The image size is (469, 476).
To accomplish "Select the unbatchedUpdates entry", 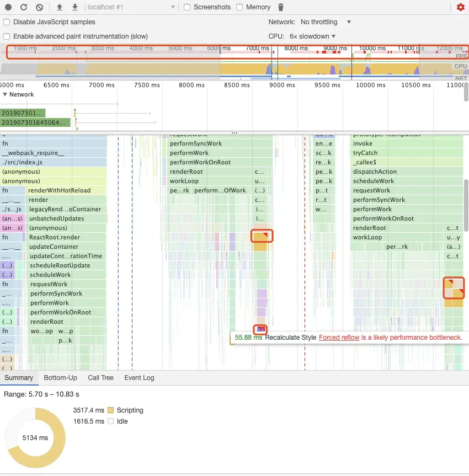I will pos(67,218).
